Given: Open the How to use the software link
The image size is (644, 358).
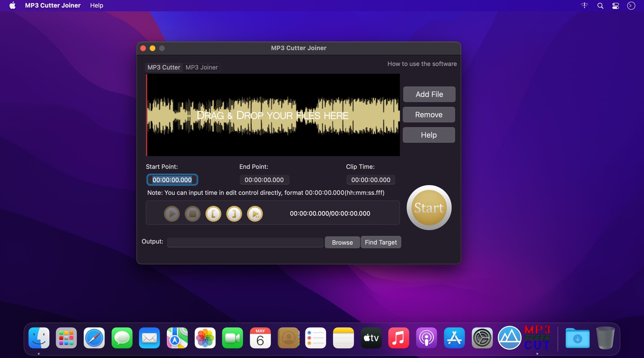Looking at the screenshot, I should [x=422, y=64].
